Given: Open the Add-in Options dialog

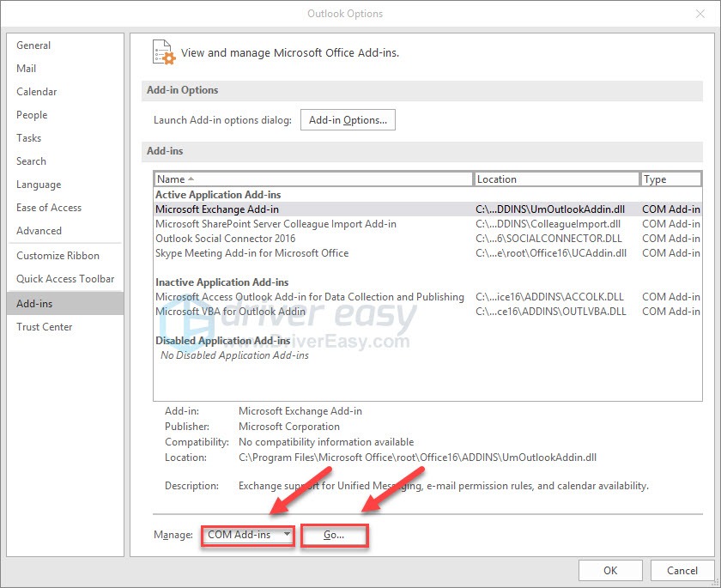Looking at the screenshot, I should click(x=348, y=119).
